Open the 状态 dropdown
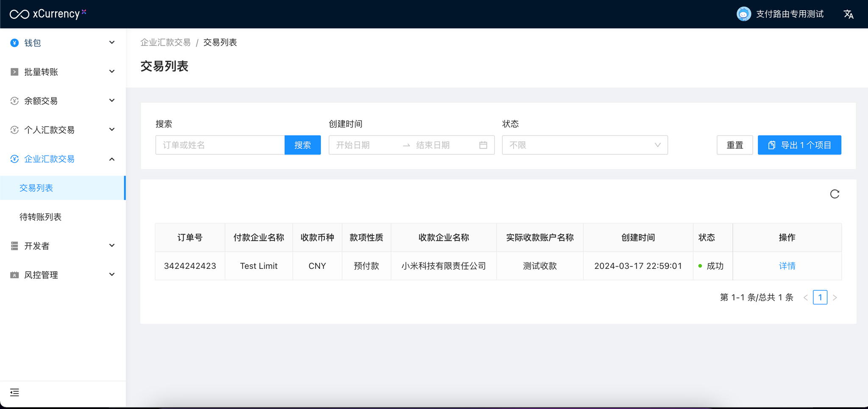Image resolution: width=868 pixels, height=409 pixels. 584,145
